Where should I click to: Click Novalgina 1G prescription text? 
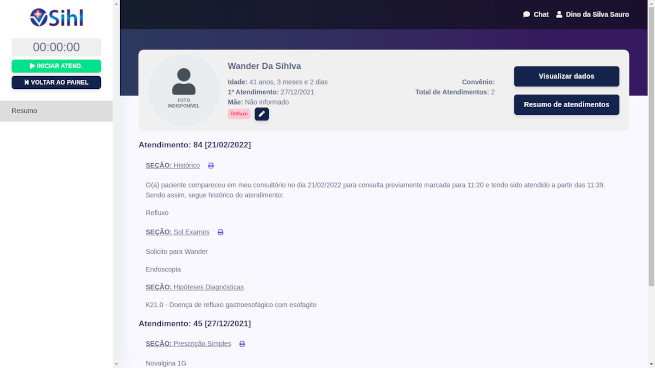coord(166,363)
